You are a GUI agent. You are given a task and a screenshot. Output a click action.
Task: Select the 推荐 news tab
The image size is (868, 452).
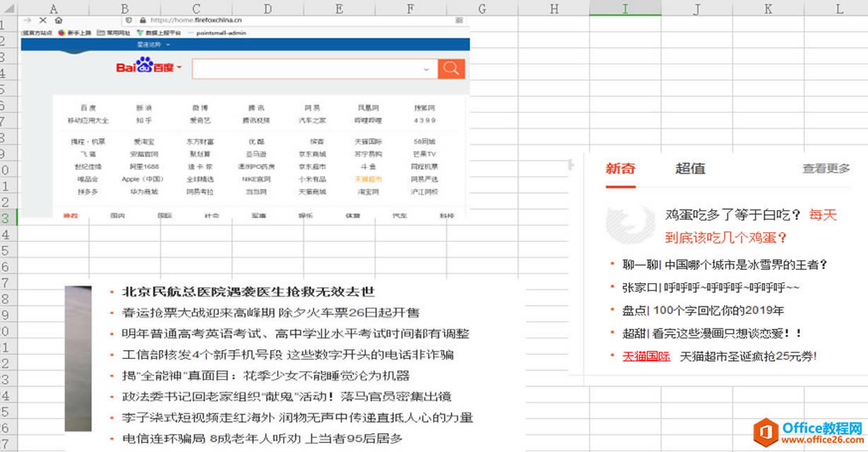click(x=71, y=215)
